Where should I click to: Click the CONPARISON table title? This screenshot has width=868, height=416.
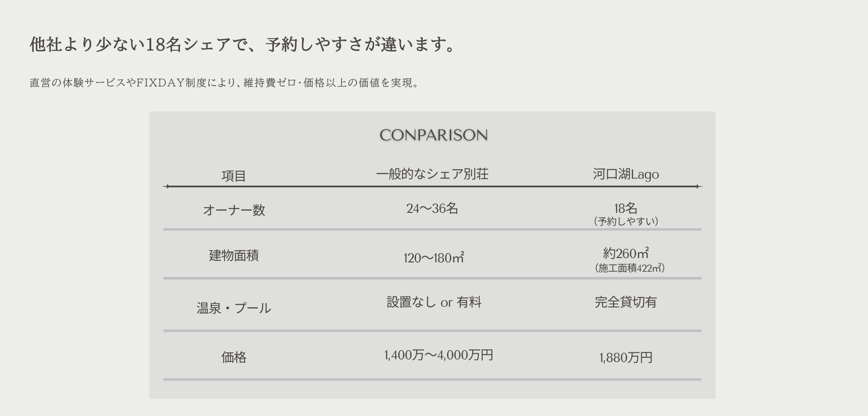434,135
